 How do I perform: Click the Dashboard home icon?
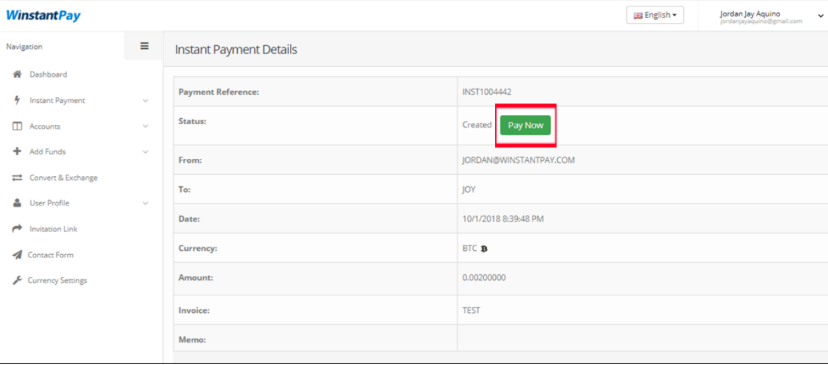(x=16, y=74)
